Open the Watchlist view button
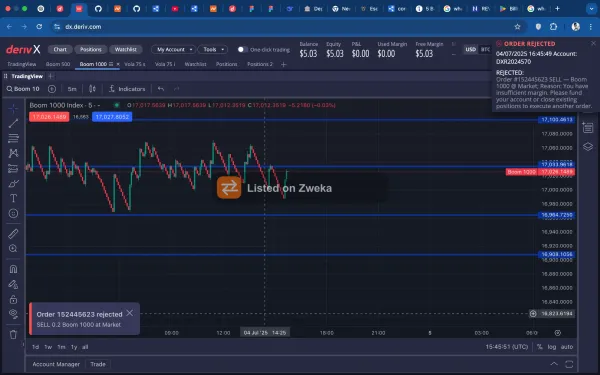 126,49
